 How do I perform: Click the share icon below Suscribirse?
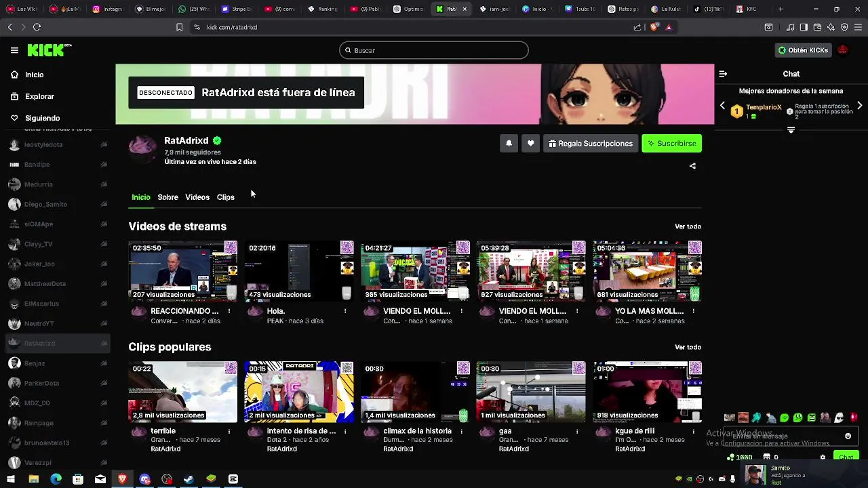click(x=692, y=166)
